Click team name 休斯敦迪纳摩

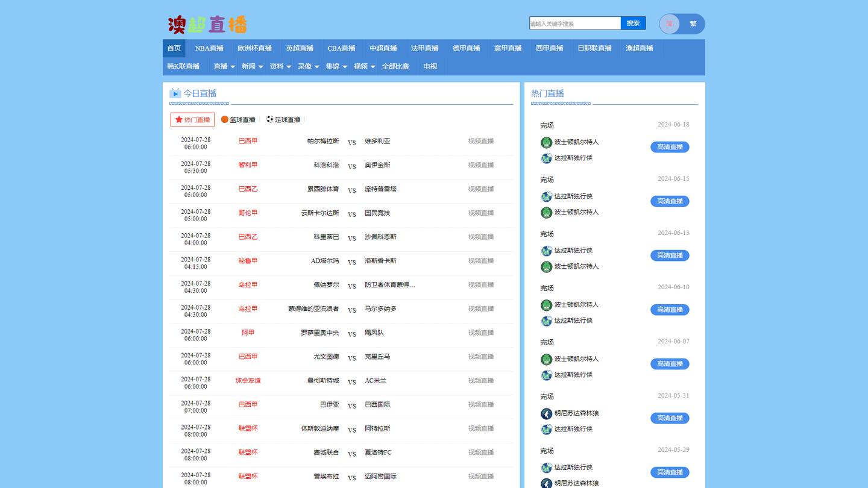point(320,429)
